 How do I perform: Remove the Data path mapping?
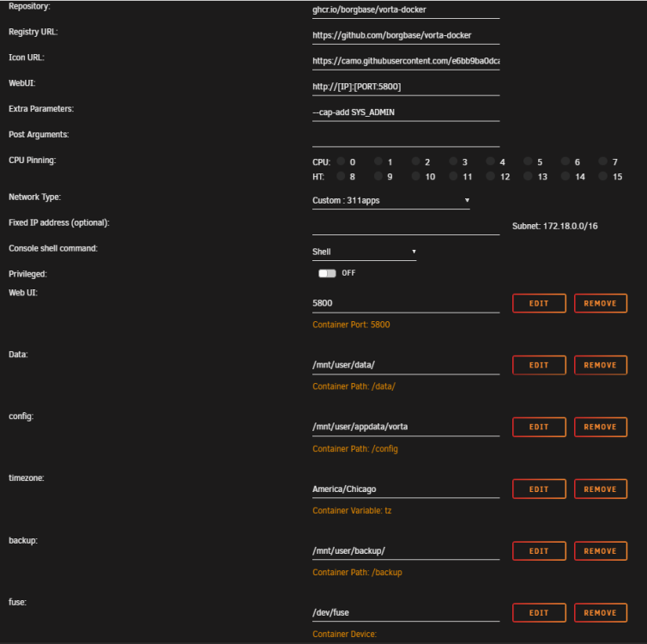point(601,365)
